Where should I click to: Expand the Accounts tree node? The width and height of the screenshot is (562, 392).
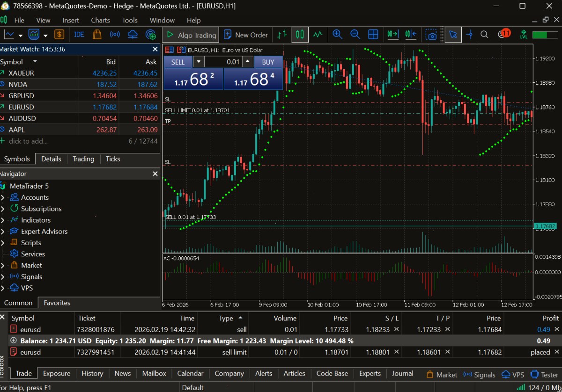3,197
